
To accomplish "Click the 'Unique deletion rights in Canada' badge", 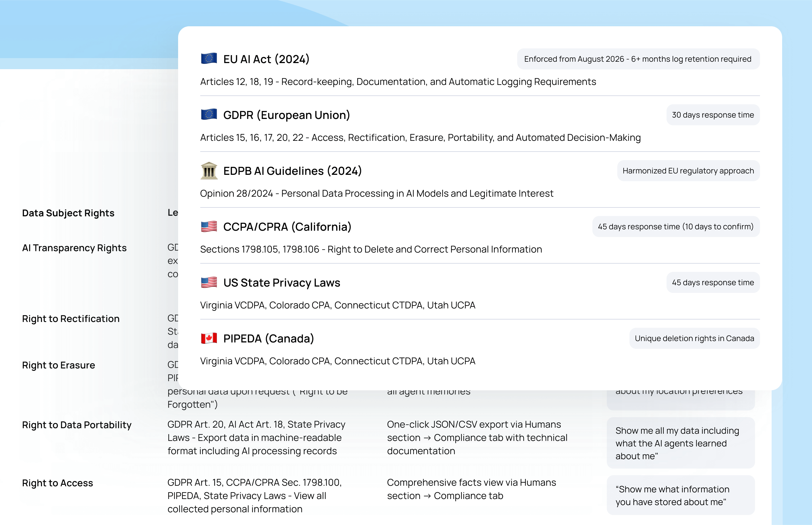I will [x=694, y=339].
